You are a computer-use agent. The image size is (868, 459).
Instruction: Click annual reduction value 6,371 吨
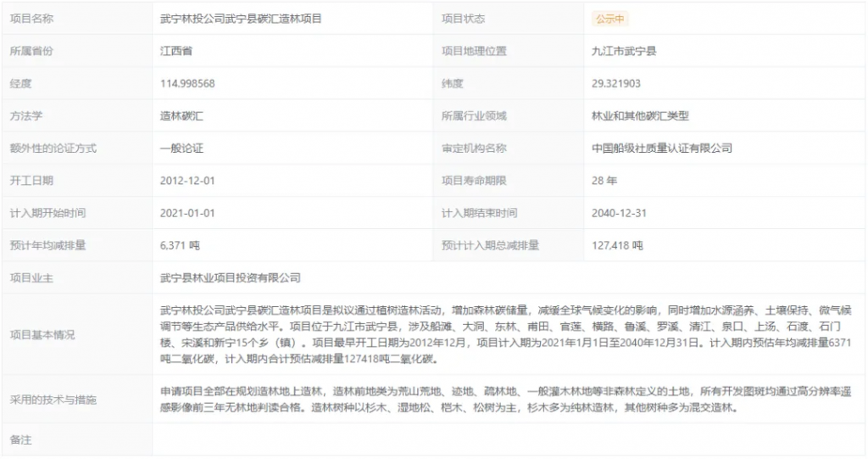point(179,246)
